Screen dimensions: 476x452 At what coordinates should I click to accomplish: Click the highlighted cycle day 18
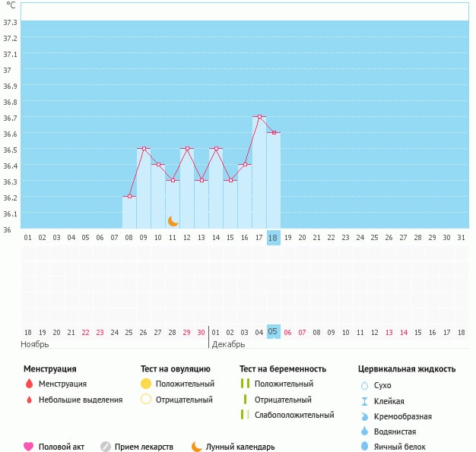coord(274,238)
